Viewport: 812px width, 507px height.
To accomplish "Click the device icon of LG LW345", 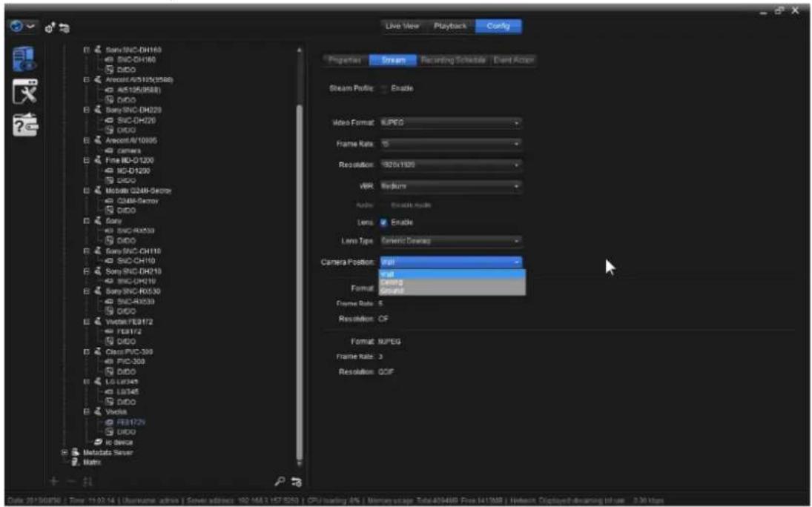I will [x=98, y=382].
